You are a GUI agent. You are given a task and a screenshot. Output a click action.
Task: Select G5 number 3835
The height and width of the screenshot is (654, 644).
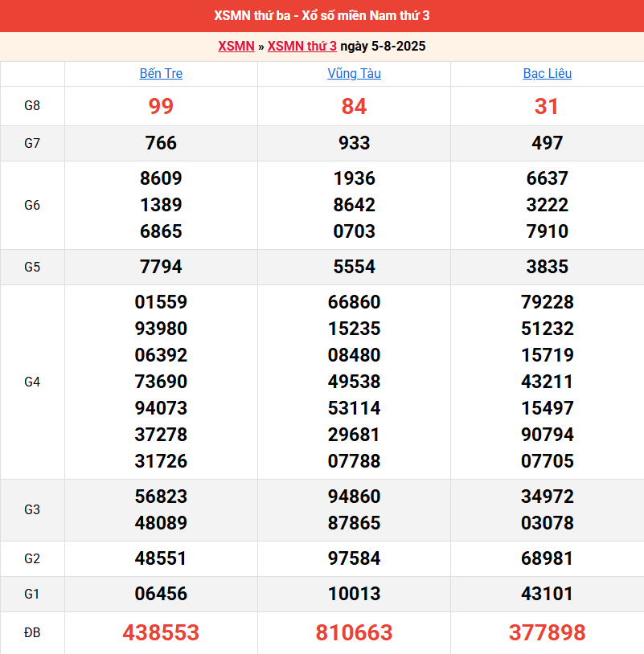[x=548, y=267]
